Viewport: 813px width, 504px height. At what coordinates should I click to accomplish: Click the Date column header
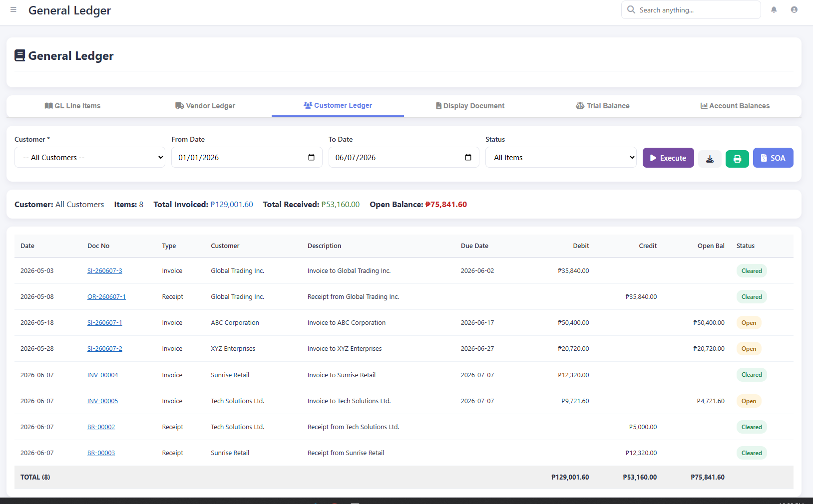click(x=27, y=246)
